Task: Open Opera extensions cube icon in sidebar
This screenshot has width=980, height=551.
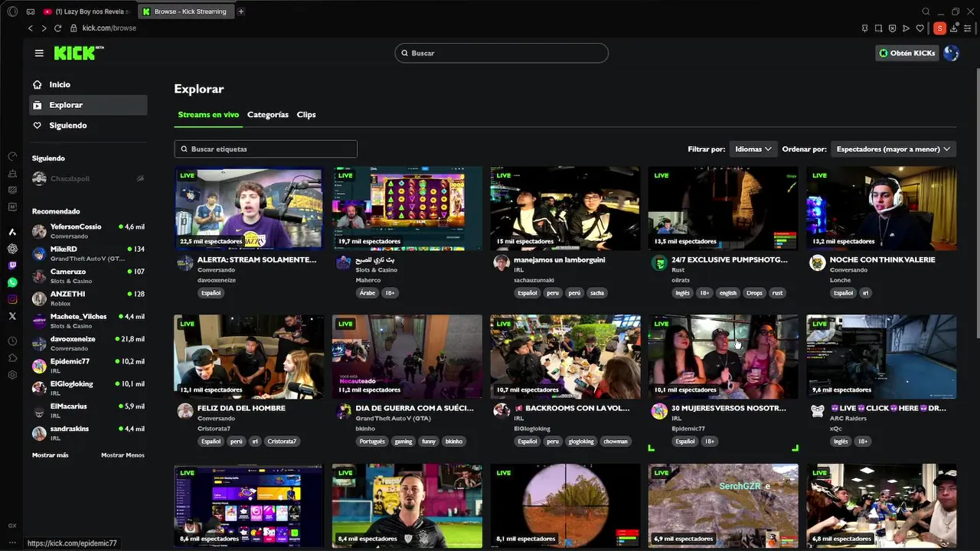Action: [12, 358]
